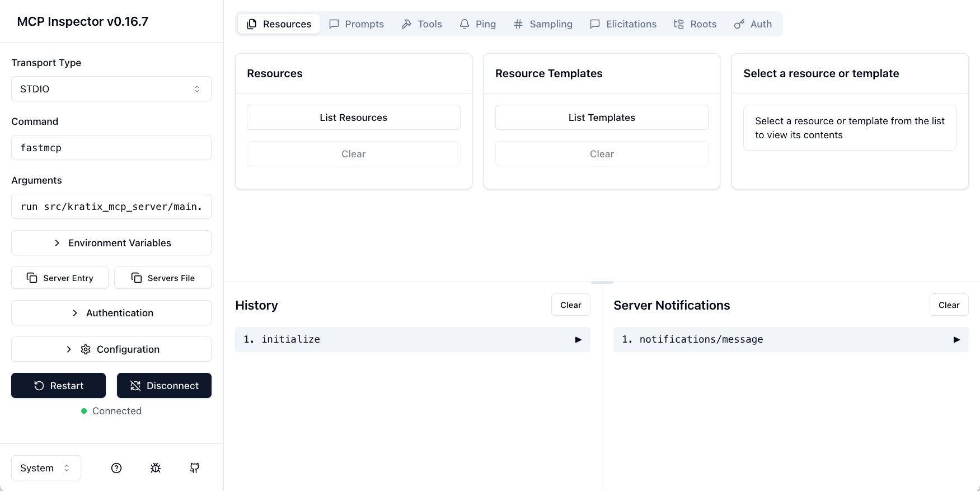Open the Transport Type STDIO dropdown
Screen dimensions: 980x491
click(x=111, y=89)
